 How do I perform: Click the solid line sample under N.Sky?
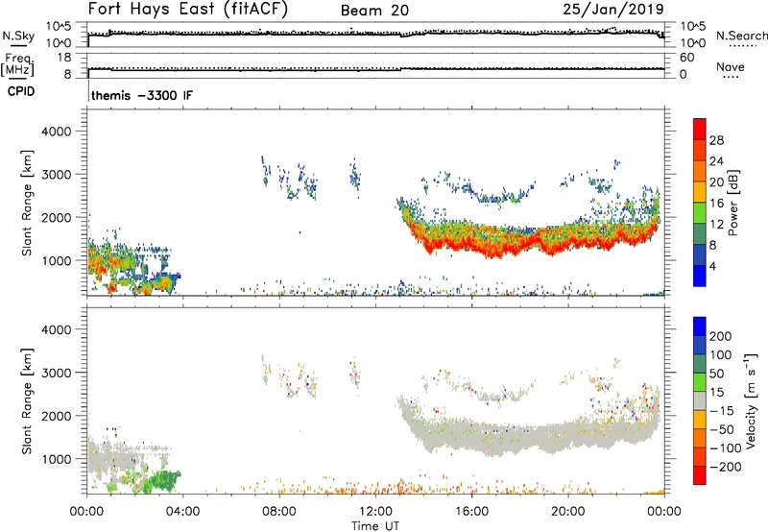[18, 46]
